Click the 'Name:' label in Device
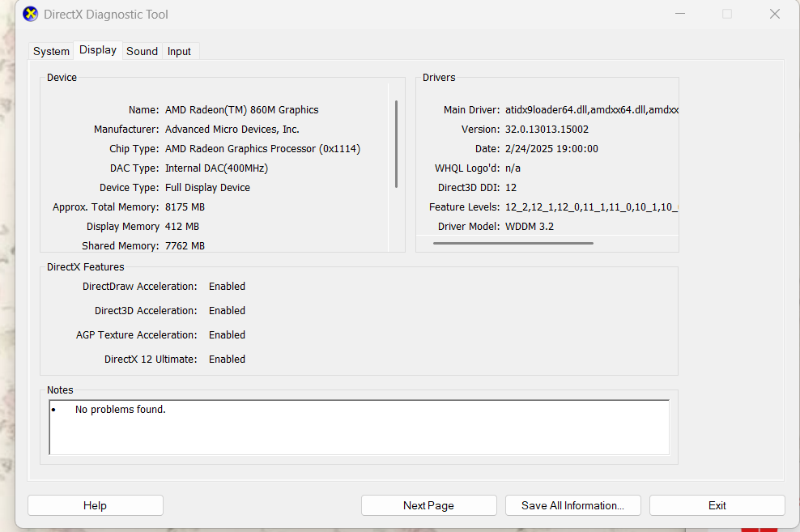Screen dimensions: 800x532 (144, 109)
